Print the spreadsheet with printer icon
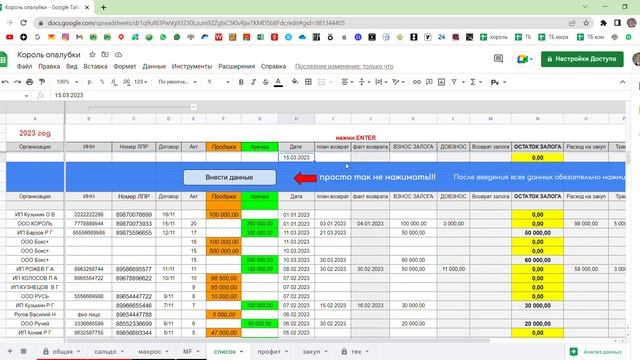This screenshot has width=640, height=360. pyautogui.click(x=29, y=82)
